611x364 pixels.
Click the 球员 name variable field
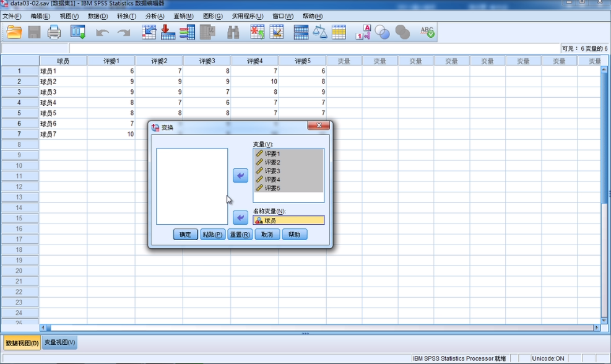288,220
